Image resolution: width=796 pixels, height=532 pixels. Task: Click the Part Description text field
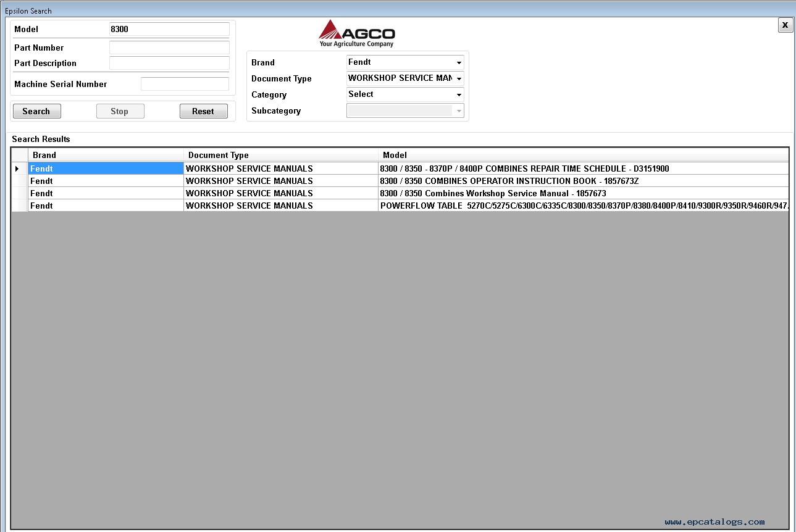pyautogui.click(x=169, y=63)
